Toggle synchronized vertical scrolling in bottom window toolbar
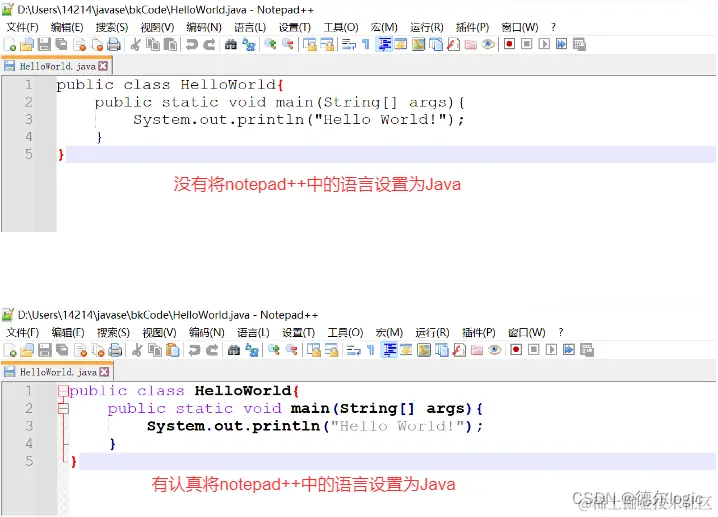The image size is (718, 517). [314, 350]
